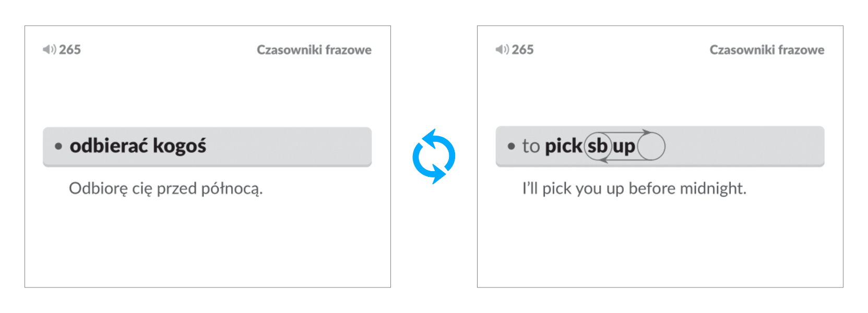This screenshot has width=868, height=313.
Task: Open 'Czasowniki frazowe' label on left card
Action: [314, 50]
